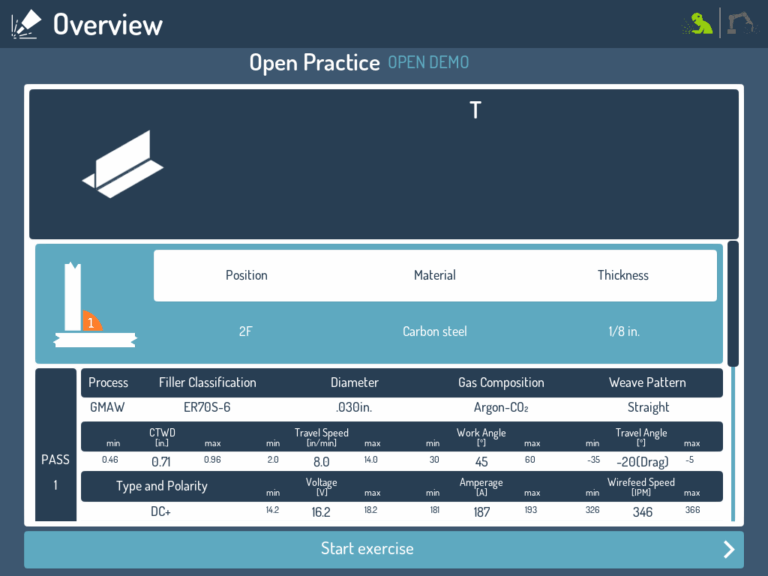This screenshot has width=768, height=576.
Task: Click the joint cross-section diagram with orange pass
Action: [94, 305]
